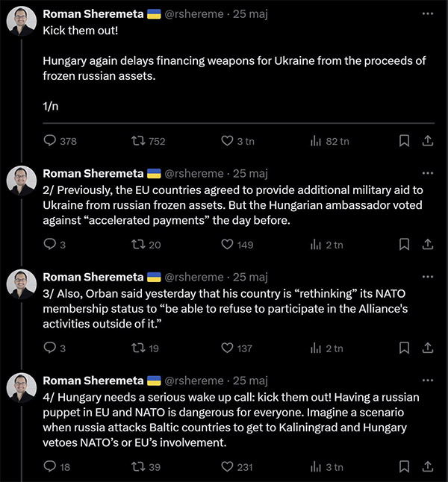Like the tweet with 3 tn likes

point(227,141)
